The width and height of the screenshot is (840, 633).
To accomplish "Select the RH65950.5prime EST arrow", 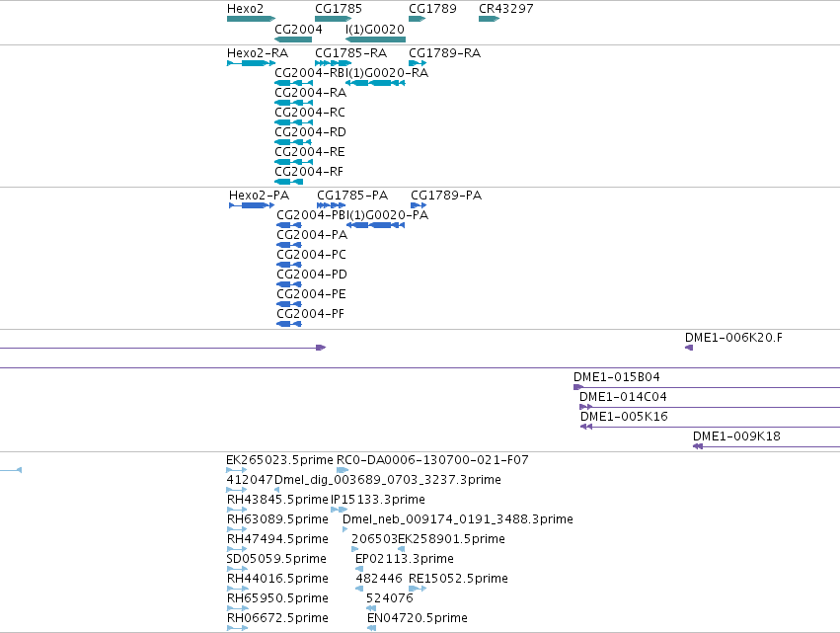I will [x=238, y=608].
